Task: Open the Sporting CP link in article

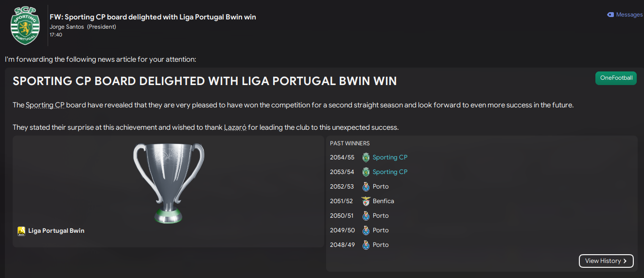Action: click(45, 105)
